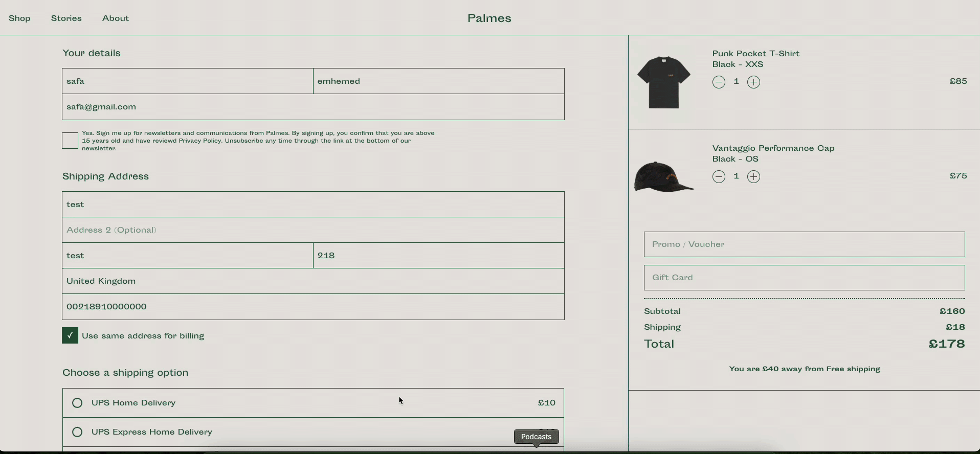Screen dimensions: 980x454
Task: Increase quantity of Punk Pocket T-Shirt
Action: tap(753, 82)
